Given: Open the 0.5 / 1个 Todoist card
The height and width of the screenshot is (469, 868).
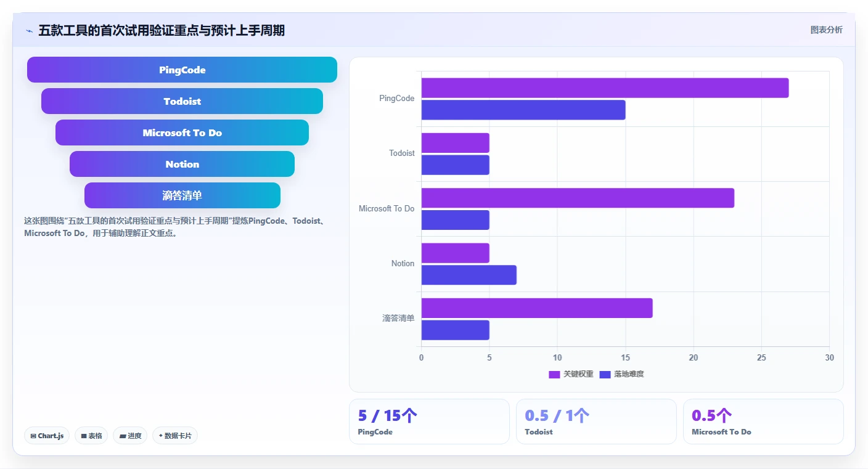Looking at the screenshot, I should point(596,422).
